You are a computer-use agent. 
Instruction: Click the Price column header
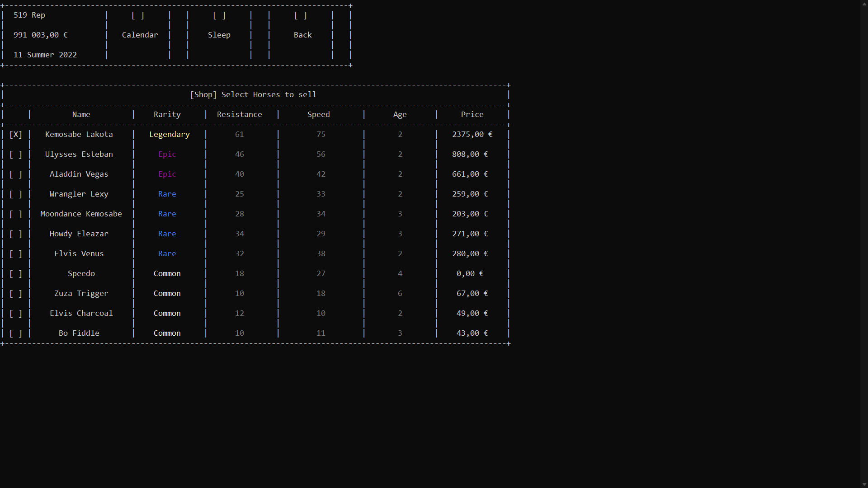[x=472, y=114]
